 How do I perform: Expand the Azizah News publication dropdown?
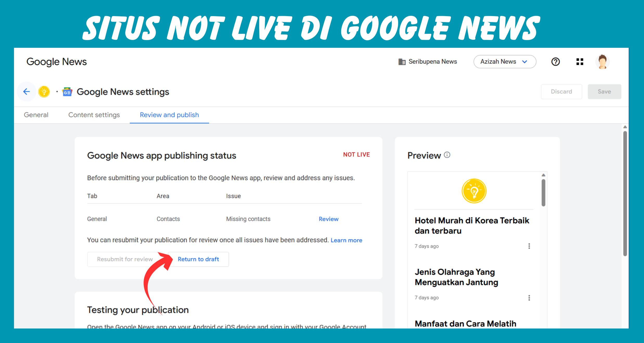[x=505, y=62]
